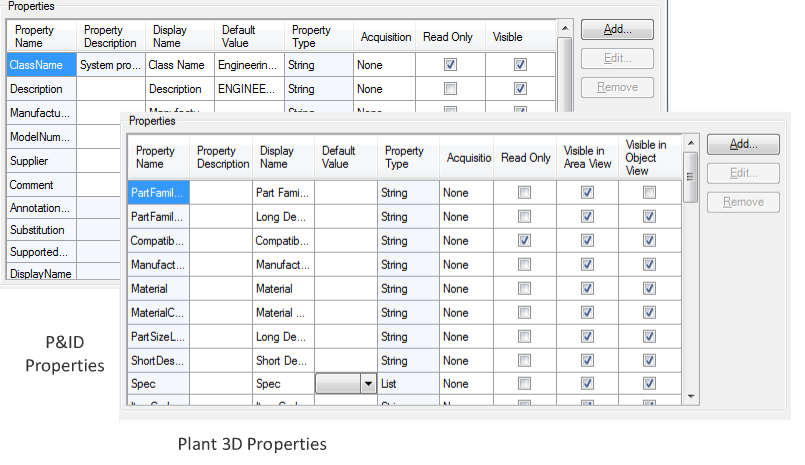The width and height of the screenshot is (805, 465).
Task: Toggle Visible in Object View for selected PartFamil row
Action: click(649, 192)
